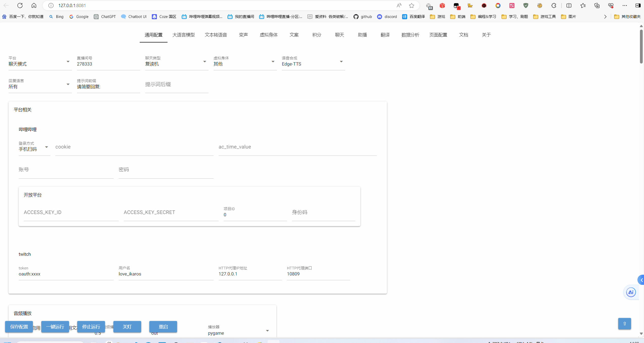Expand the 聊天类型 dropdown showing 复读机
The height and width of the screenshot is (343, 644).
(176, 64)
